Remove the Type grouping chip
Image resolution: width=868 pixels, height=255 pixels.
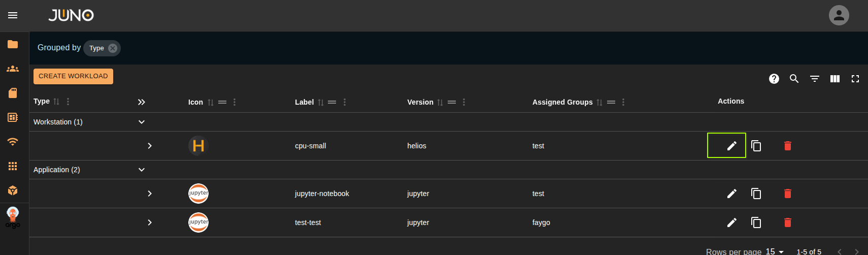pyautogui.click(x=113, y=48)
